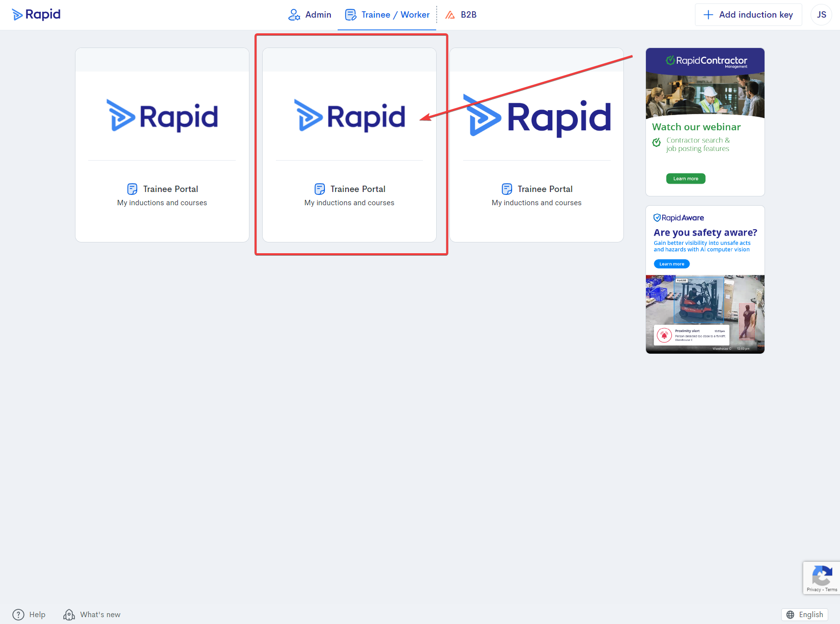Click the Trainee Portal icon in first card
This screenshot has width=840, height=624.
pos(132,189)
